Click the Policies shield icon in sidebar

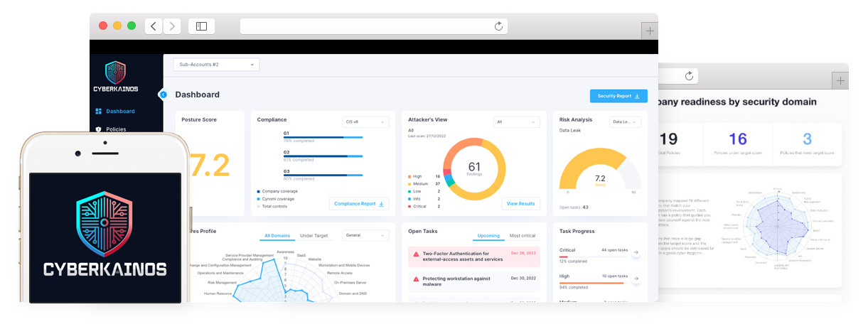(98, 129)
